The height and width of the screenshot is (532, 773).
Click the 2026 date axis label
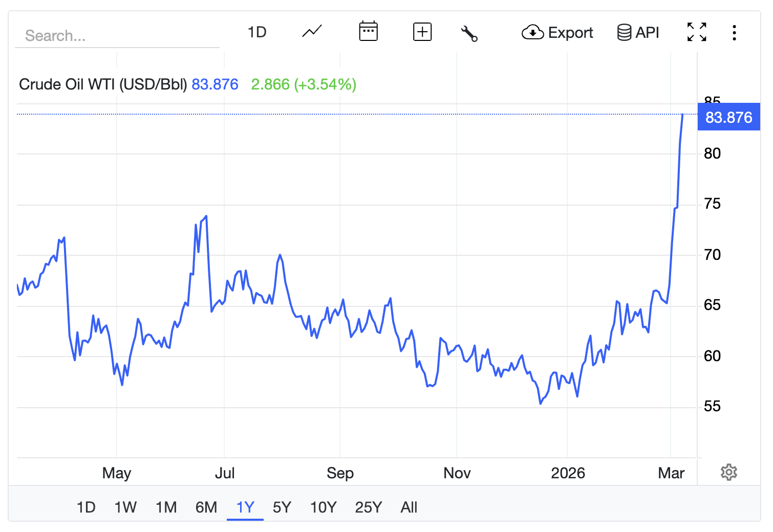click(568, 473)
